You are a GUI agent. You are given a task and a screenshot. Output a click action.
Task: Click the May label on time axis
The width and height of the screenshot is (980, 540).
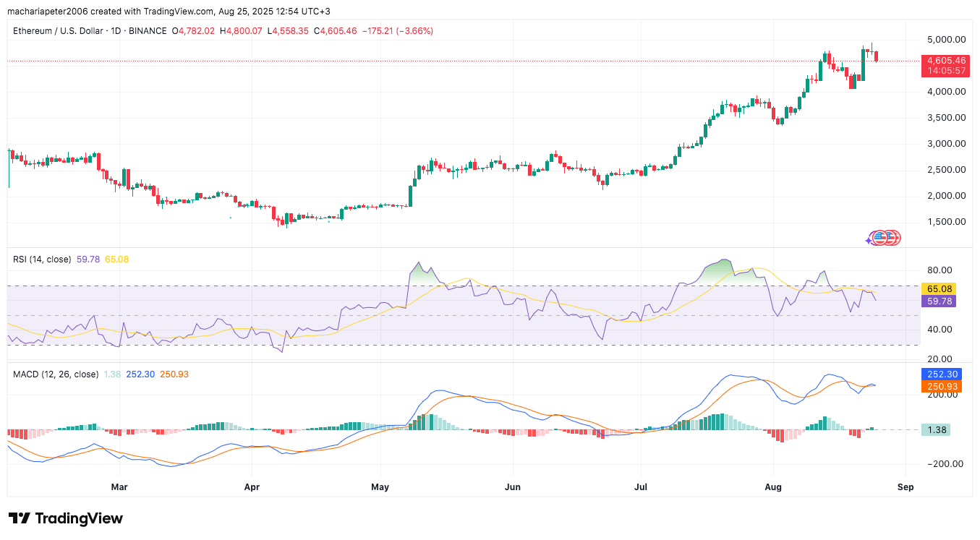pos(380,487)
